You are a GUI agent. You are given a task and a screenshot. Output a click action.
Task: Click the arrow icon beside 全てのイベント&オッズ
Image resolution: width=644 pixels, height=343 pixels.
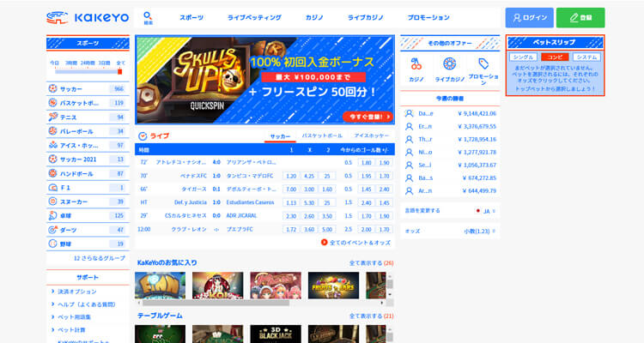(324, 243)
